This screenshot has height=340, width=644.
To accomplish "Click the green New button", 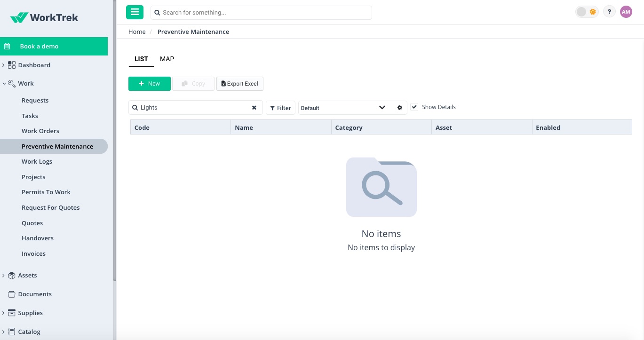I will 149,84.
